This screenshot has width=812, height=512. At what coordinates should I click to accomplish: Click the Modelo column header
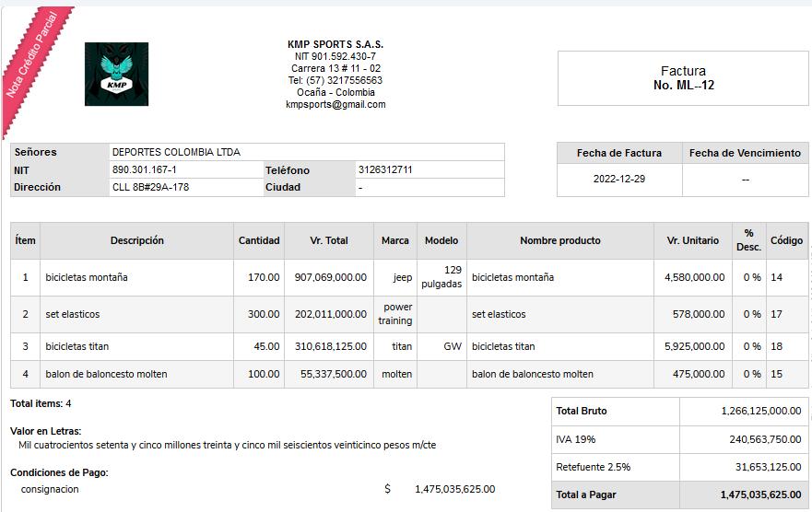click(x=441, y=240)
